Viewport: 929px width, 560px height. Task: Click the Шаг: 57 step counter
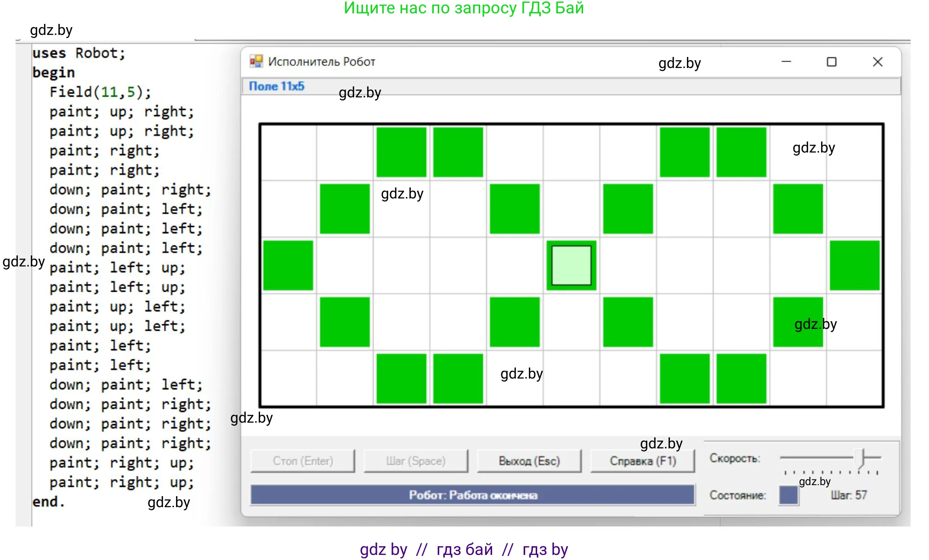[848, 495]
